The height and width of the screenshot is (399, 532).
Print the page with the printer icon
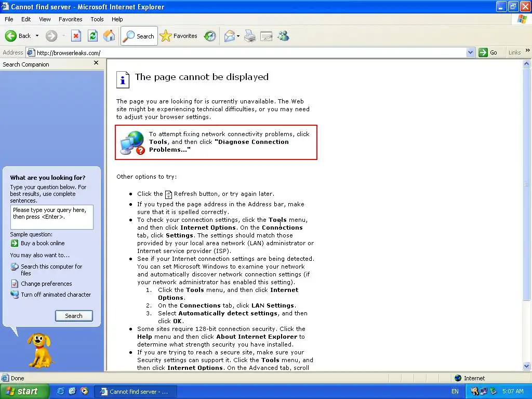coord(250,36)
